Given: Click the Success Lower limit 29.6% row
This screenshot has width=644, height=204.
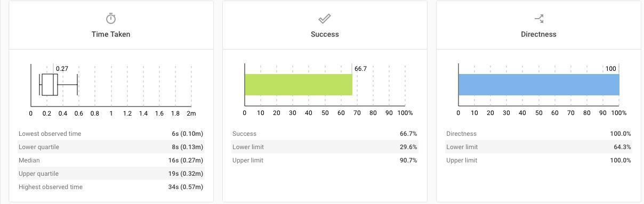Looking at the screenshot, I should (x=325, y=147).
